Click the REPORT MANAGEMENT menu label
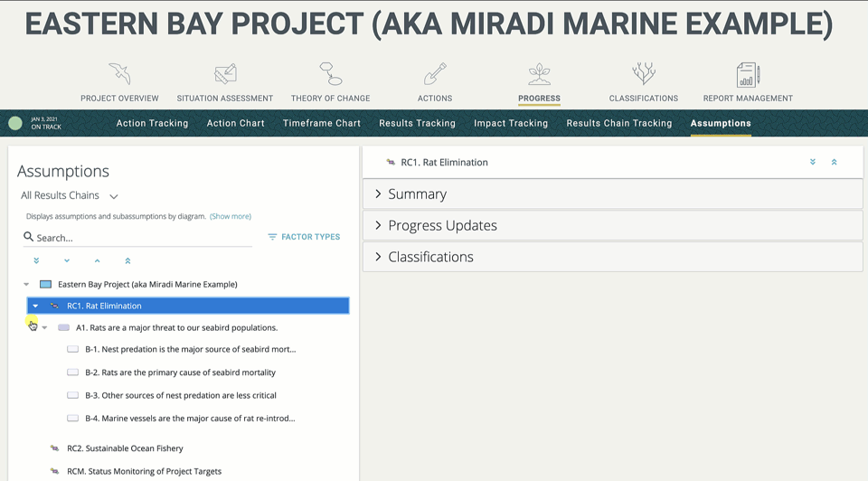The image size is (868, 481). tap(748, 98)
